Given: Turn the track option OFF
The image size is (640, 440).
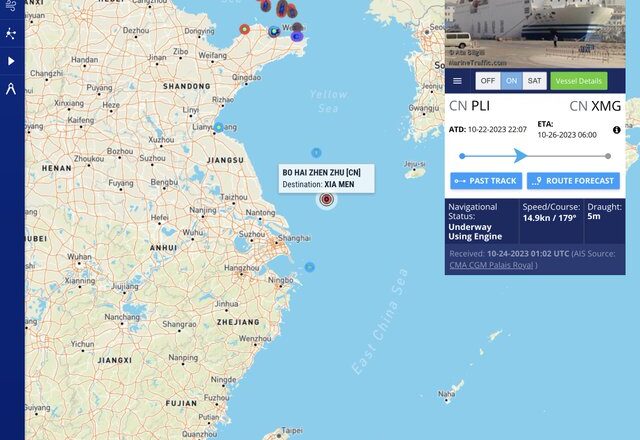Looking at the screenshot, I should click(x=488, y=81).
